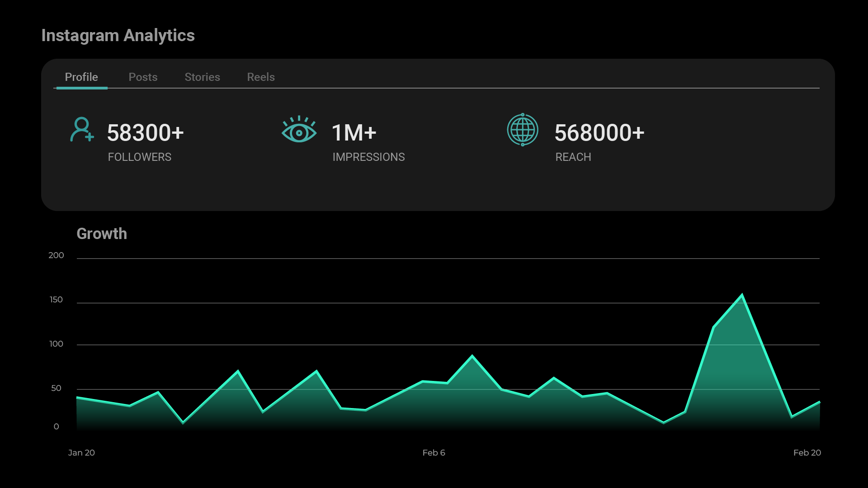Click the Jan 20 axis label
The width and height of the screenshot is (868, 488).
pyautogui.click(x=81, y=452)
